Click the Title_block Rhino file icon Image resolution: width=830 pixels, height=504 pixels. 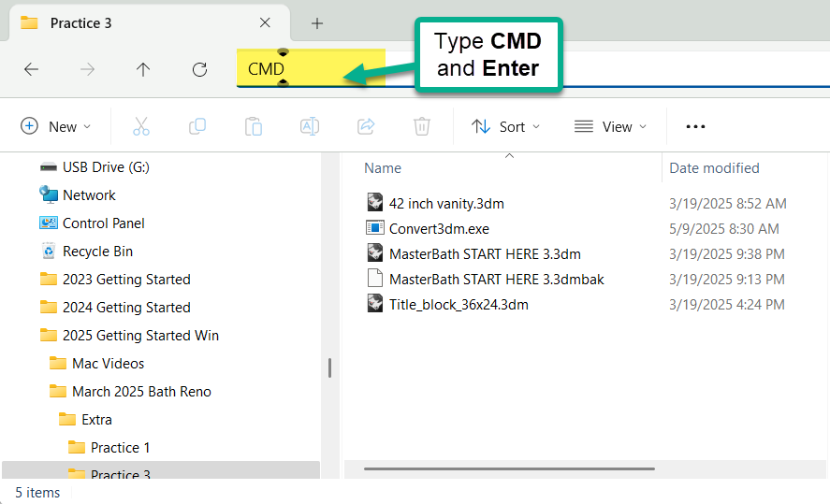[375, 303]
